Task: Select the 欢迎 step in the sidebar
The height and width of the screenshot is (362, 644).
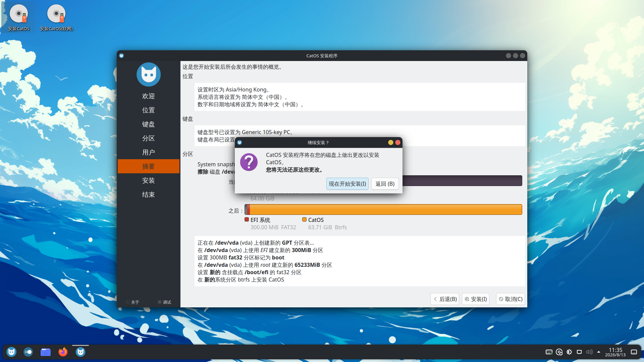Action: (149, 96)
